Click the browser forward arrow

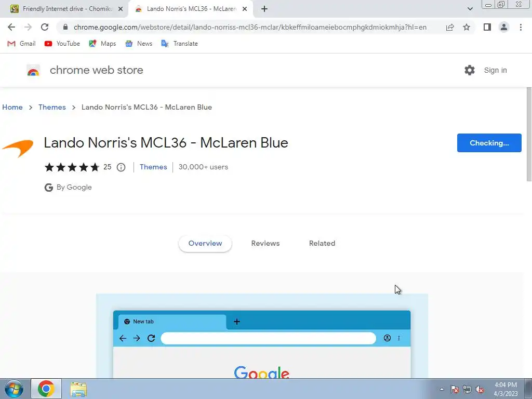(28, 27)
